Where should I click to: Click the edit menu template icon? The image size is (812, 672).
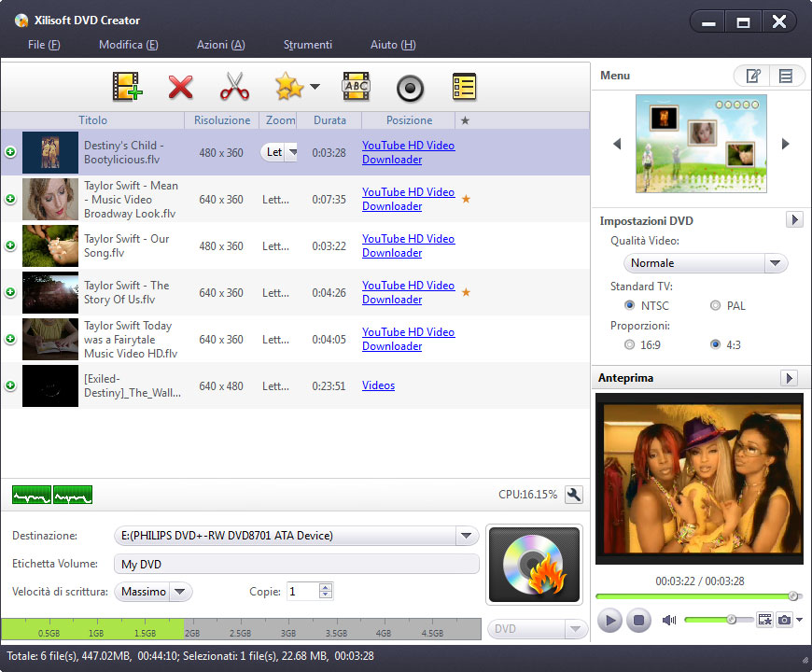(x=752, y=77)
